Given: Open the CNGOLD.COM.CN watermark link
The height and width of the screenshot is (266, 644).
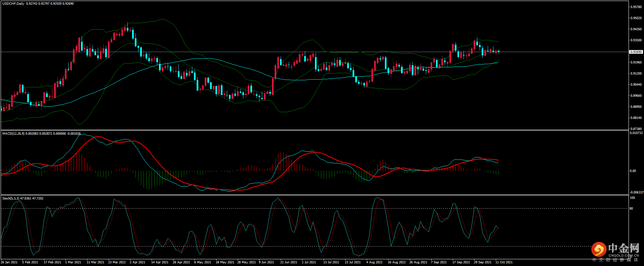Looking at the screenshot, I should 623,256.
